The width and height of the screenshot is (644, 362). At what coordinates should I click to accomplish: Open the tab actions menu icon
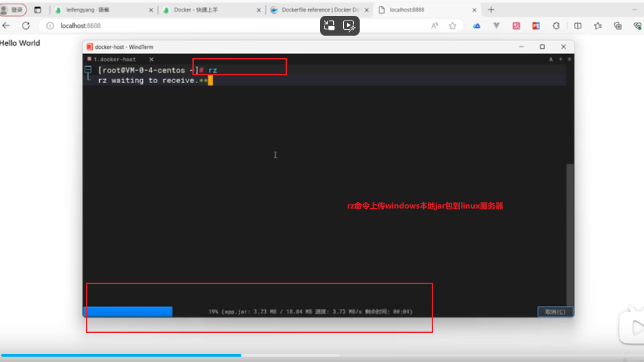click(38, 9)
